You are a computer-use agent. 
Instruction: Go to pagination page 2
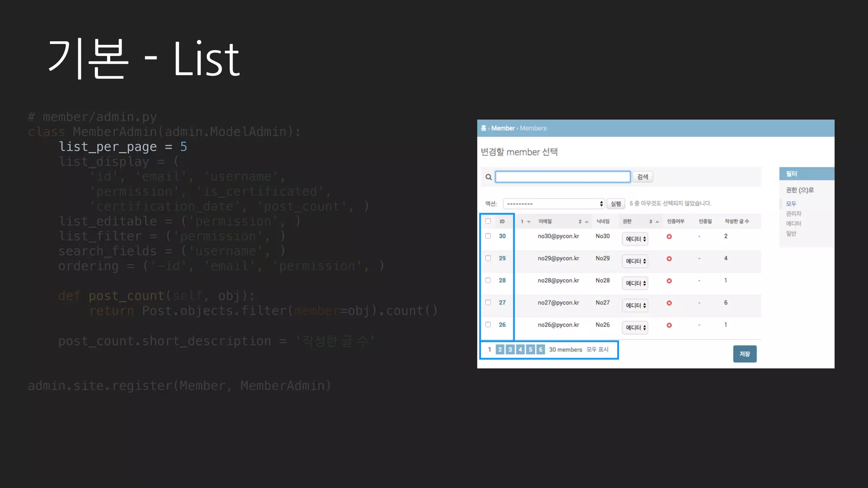(500, 349)
